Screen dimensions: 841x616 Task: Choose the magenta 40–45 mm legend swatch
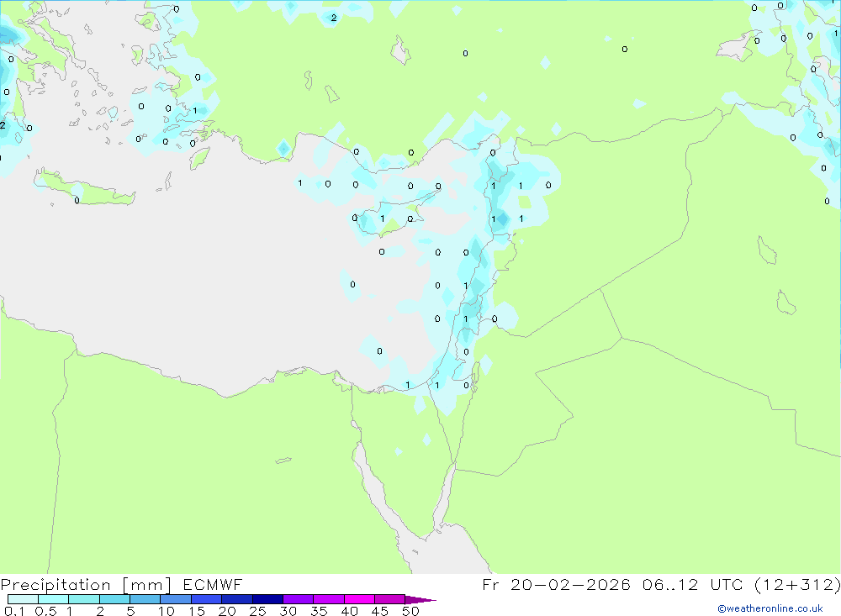359,599
